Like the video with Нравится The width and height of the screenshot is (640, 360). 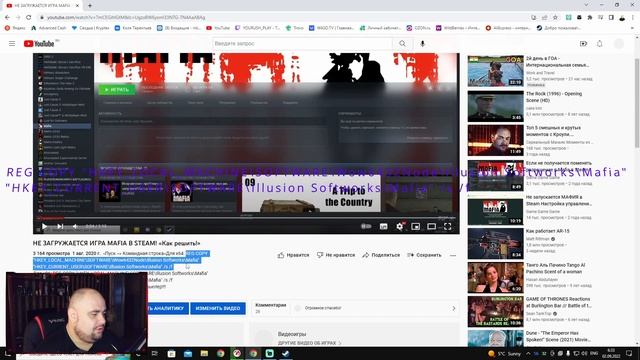293,255
